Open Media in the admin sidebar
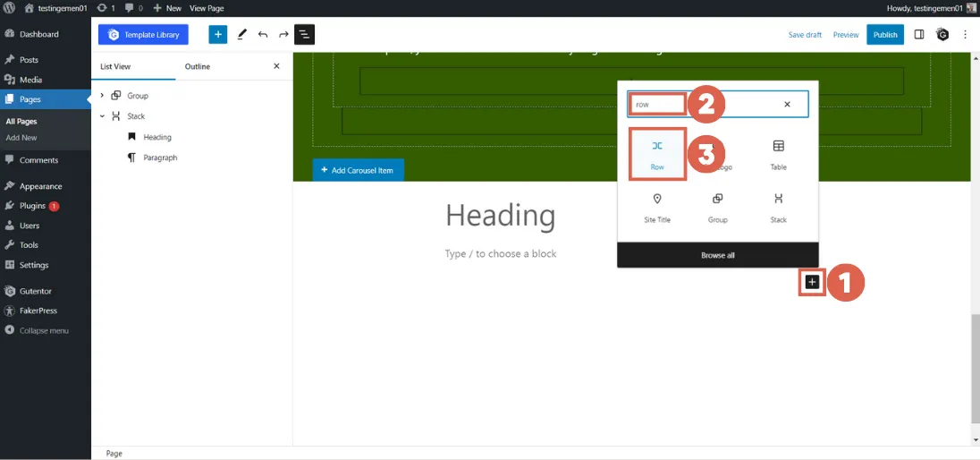The width and height of the screenshot is (980, 460). 30,80
